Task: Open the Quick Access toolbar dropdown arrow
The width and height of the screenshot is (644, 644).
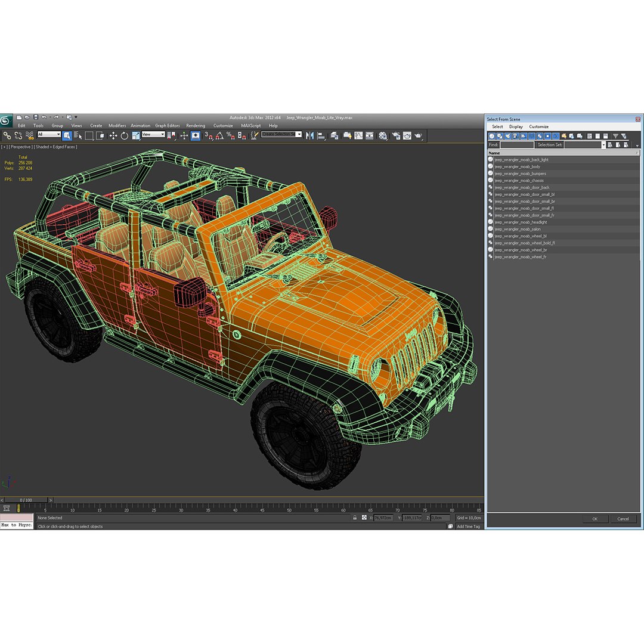Action: (76, 117)
